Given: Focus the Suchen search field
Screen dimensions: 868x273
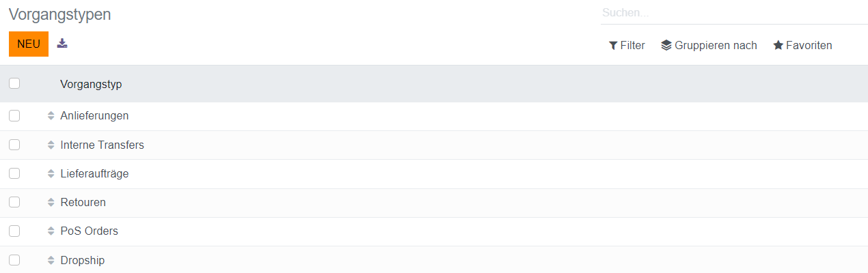Looking at the screenshot, I should click(x=731, y=12).
